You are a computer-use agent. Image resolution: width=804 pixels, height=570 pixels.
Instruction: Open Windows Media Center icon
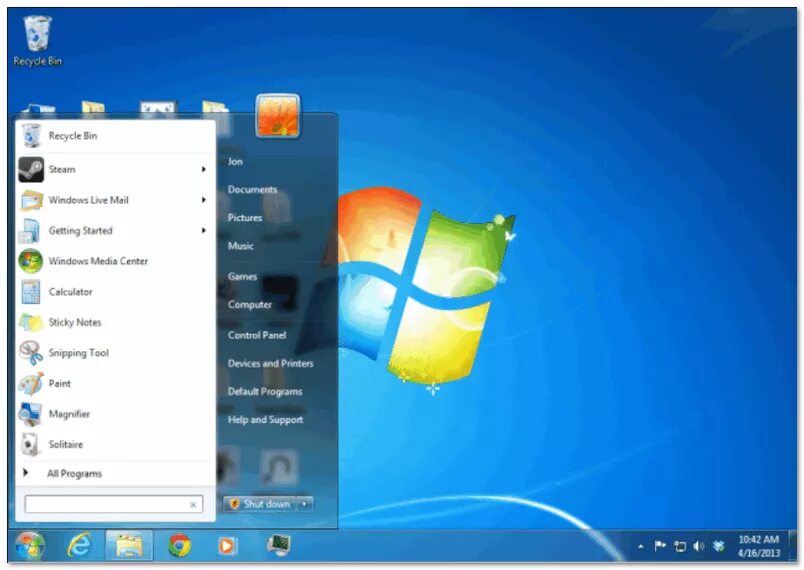[31, 261]
